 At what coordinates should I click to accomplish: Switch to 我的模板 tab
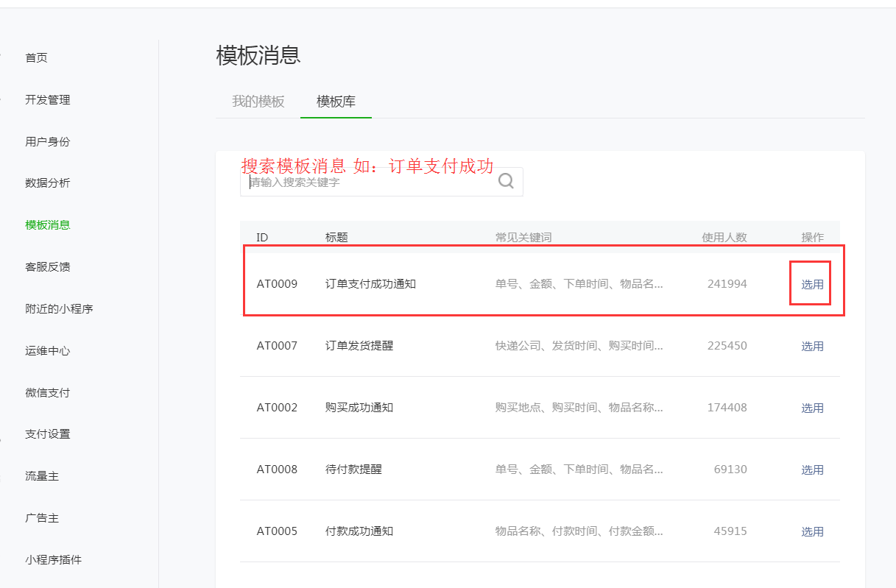point(258,102)
